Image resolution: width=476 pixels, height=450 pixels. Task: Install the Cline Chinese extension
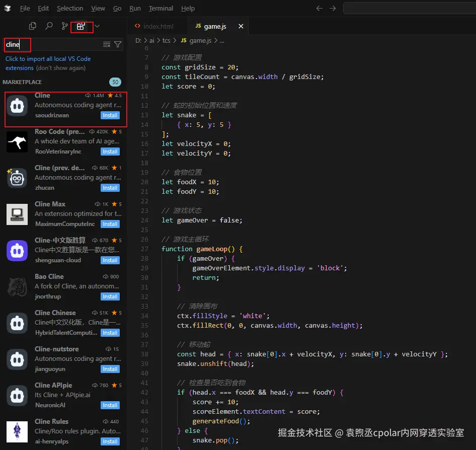coord(110,333)
